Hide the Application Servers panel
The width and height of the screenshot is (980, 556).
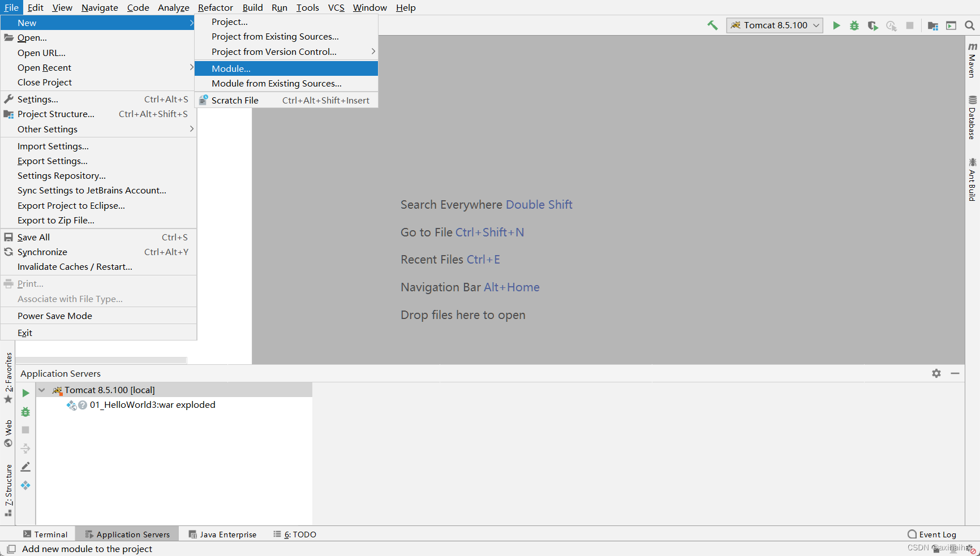coord(955,373)
